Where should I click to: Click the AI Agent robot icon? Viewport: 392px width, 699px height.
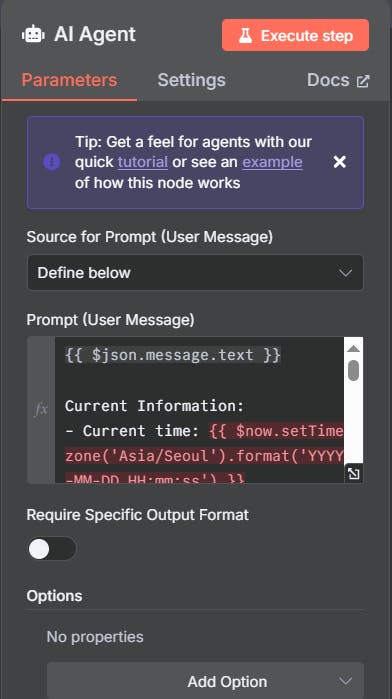[33, 35]
